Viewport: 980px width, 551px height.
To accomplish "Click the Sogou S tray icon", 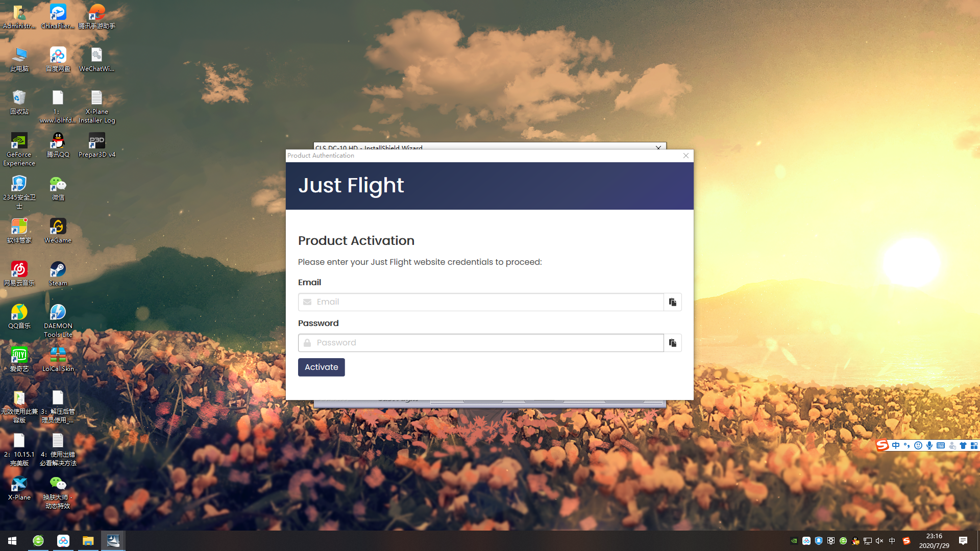I will click(906, 541).
